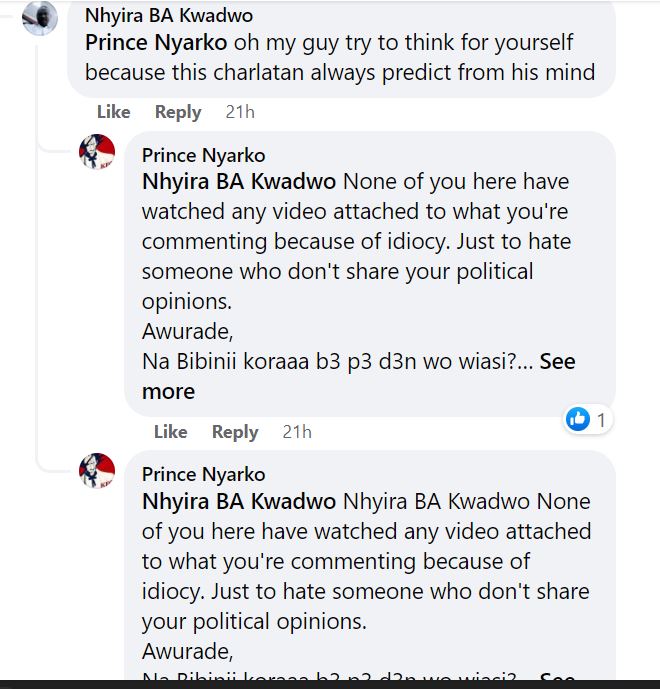The width and height of the screenshot is (660, 689).
Task: Click the Nhyira BA Kwadwo mention in the middle comment
Action: pyautogui.click(x=240, y=182)
